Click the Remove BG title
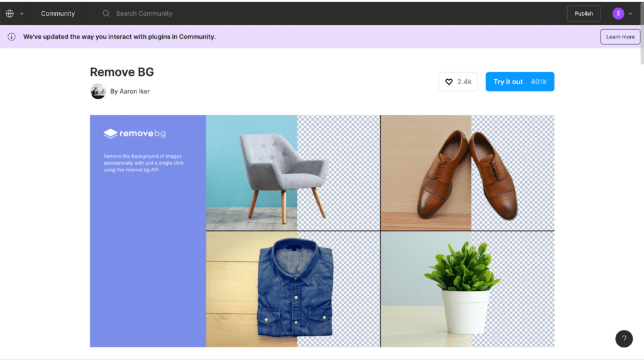The height and width of the screenshot is (360, 644). [122, 72]
